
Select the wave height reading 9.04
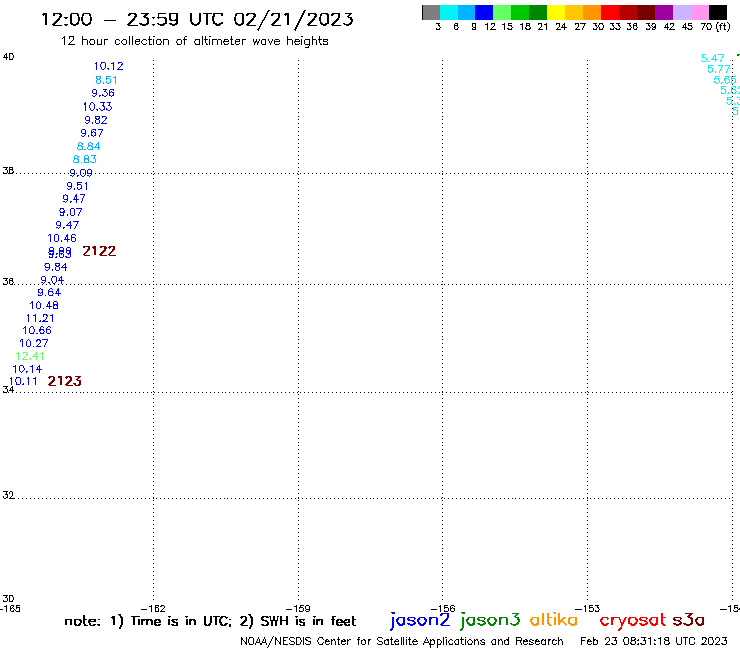[52, 280]
